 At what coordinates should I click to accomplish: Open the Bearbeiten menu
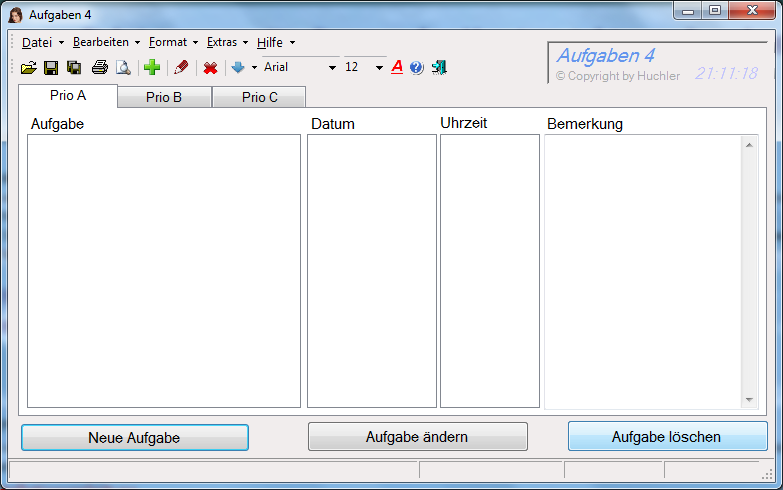click(x=106, y=42)
